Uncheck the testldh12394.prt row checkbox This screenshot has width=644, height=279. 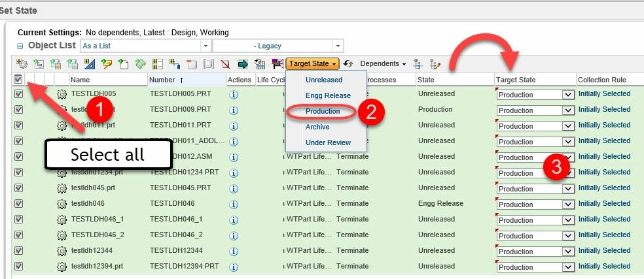tap(18, 267)
